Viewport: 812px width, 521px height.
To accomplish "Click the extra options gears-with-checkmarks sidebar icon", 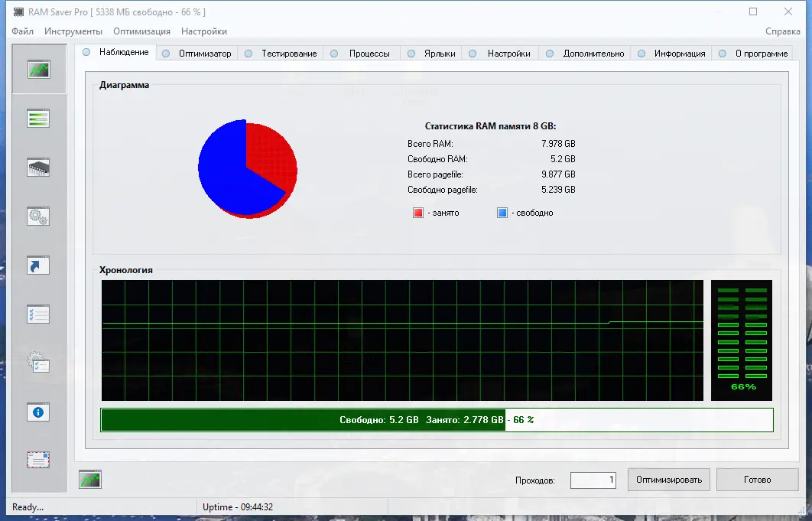I will (39, 363).
